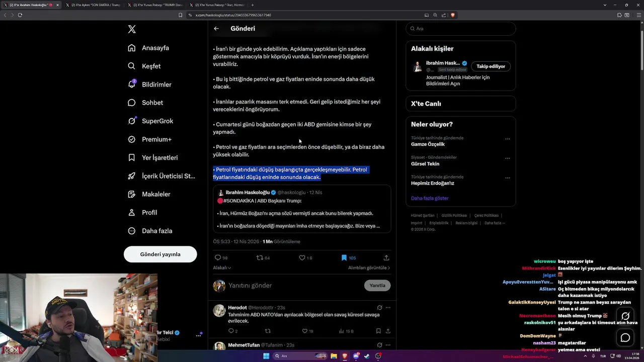Open File Explorer from taskbar
644x362 pixels.
tap(334, 356)
